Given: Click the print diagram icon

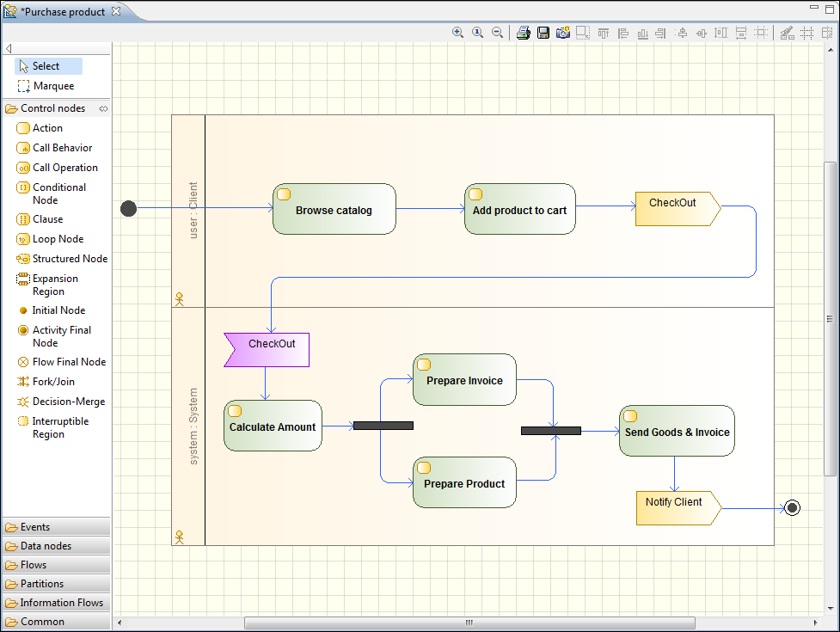Looking at the screenshot, I should [523, 33].
